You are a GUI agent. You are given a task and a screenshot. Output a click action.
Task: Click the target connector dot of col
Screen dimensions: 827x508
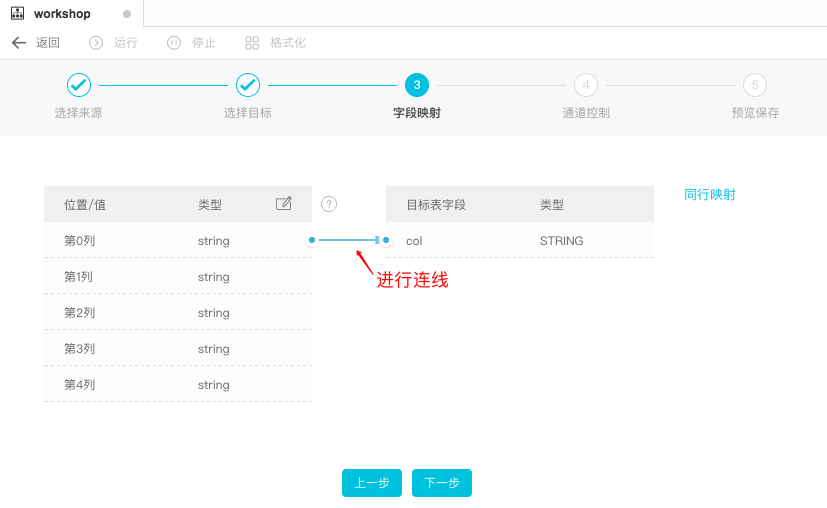(386, 240)
